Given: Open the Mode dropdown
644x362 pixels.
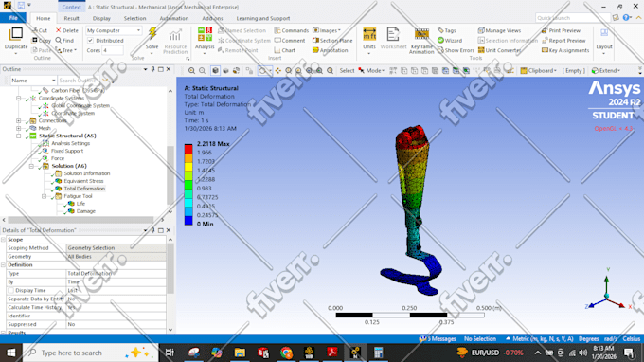Looking at the screenshot, I should point(371,71).
